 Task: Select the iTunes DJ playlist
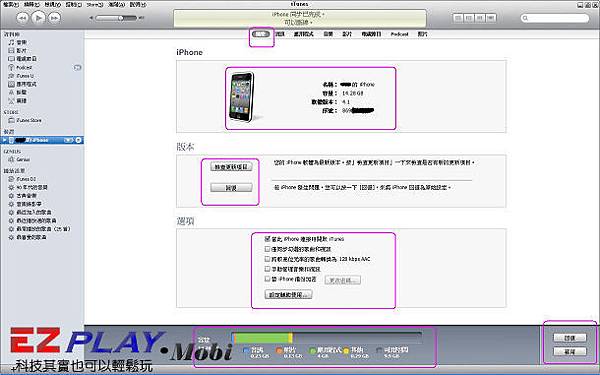coord(26,179)
